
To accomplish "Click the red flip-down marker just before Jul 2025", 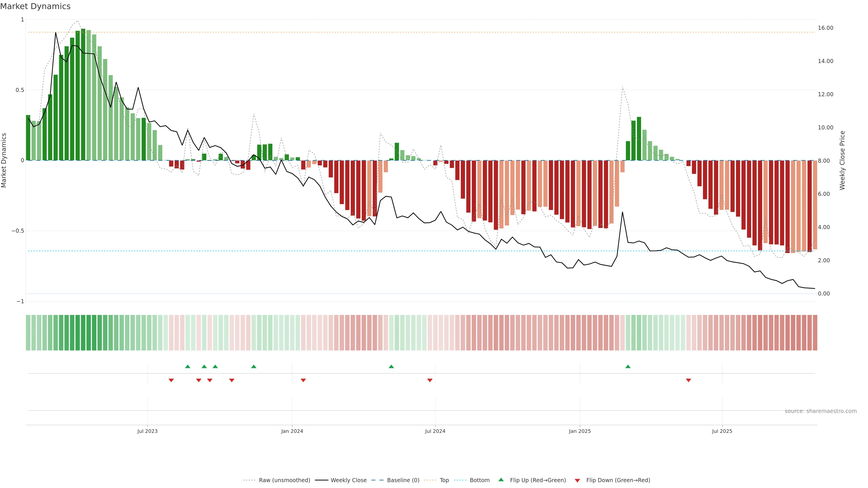I will pos(688,380).
